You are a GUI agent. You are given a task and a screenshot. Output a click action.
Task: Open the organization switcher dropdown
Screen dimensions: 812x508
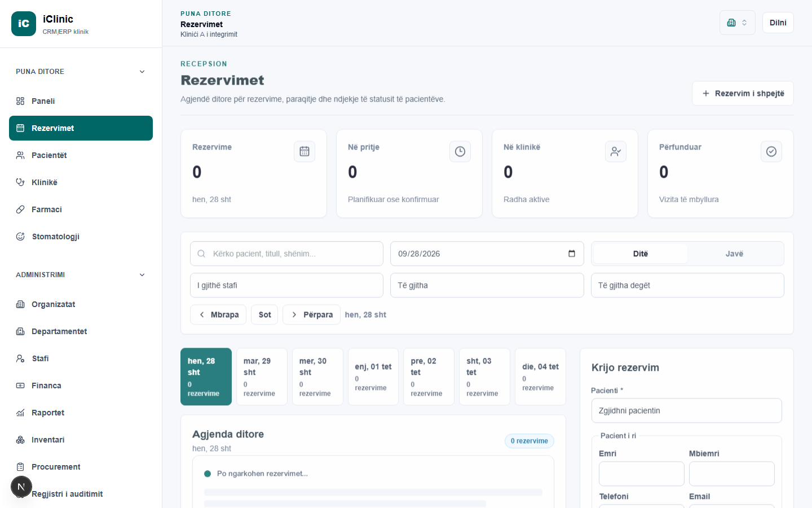coord(738,23)
